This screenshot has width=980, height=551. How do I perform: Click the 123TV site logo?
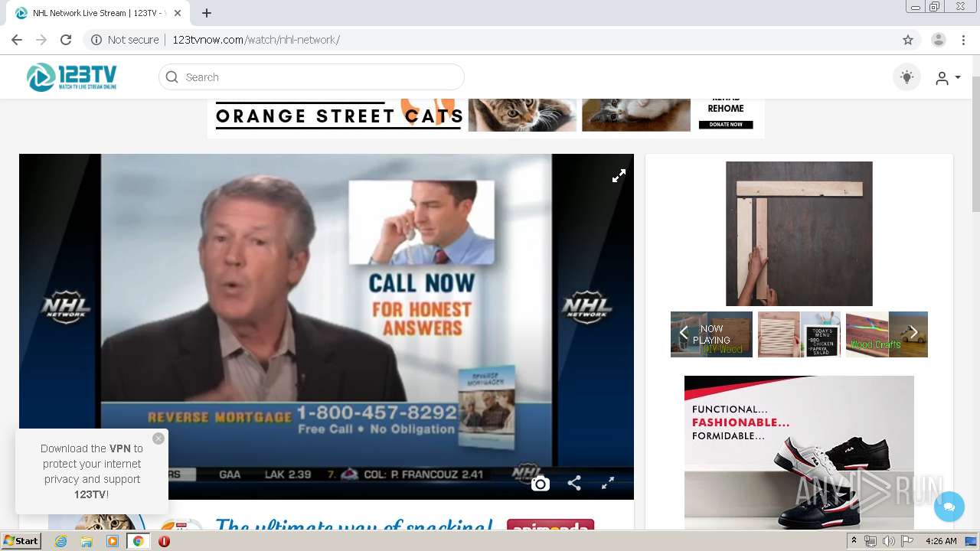click(72, 77)
